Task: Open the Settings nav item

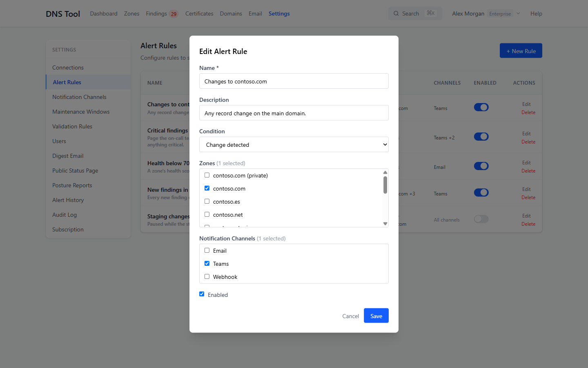Action: (x=279, y=13)
